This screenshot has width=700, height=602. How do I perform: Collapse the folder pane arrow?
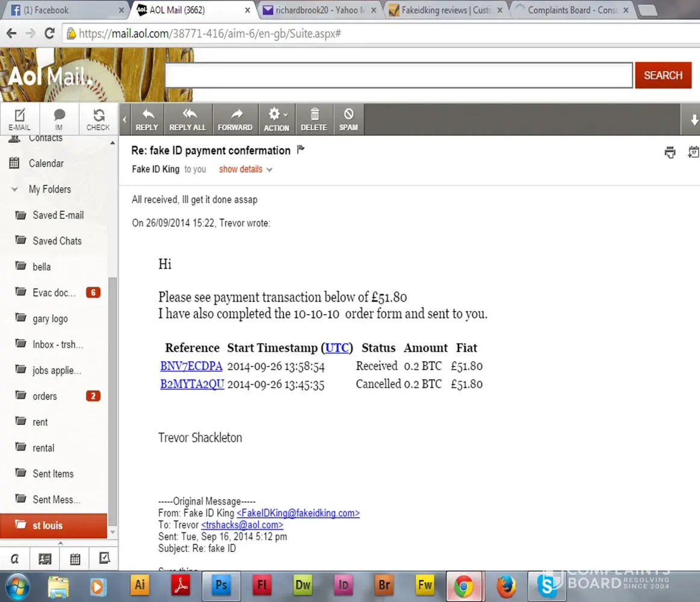[125, 119]
